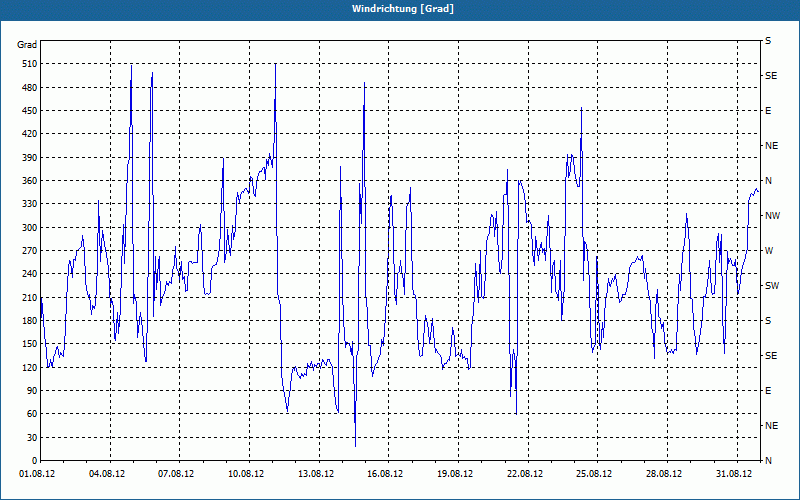Select the 60 y-axis value
The width and height of the screenshot is (800, 500).
point(32,414)
